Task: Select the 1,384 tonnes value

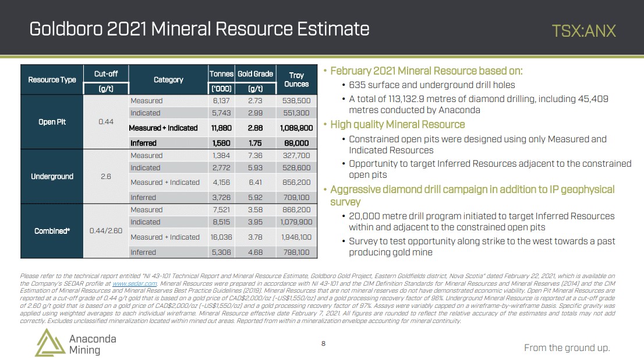Action: click(x=221, y=156)
